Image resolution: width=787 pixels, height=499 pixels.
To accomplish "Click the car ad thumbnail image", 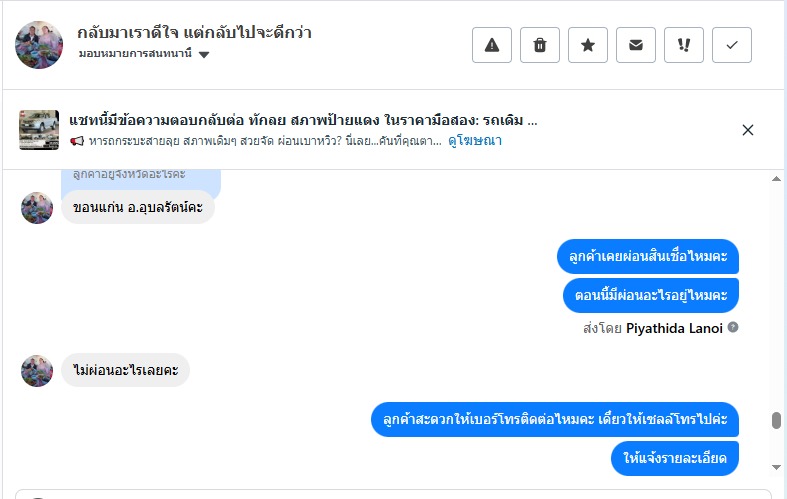I will [39, 130].
